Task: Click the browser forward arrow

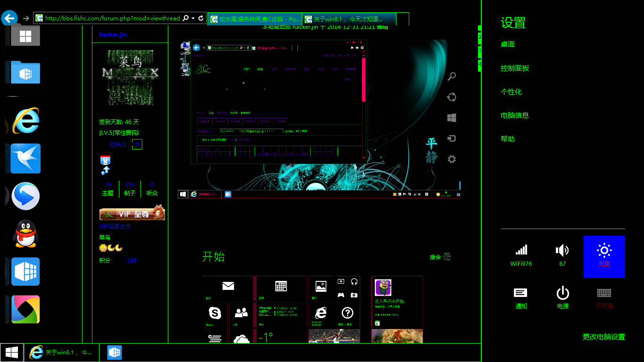Action: (x=26, y=18)
